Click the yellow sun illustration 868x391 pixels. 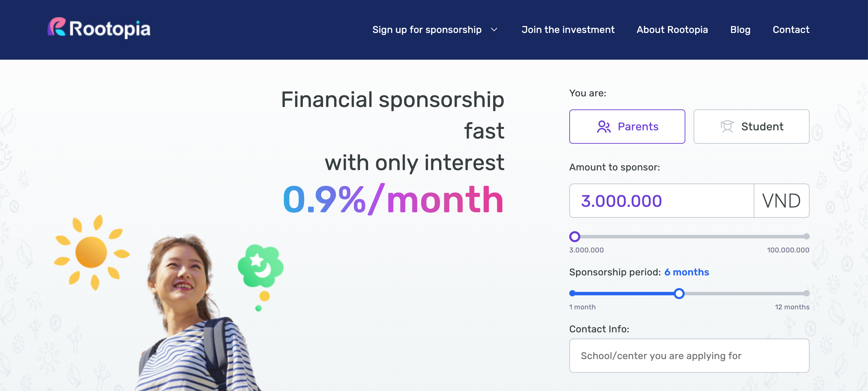pyautogui.click(x=91, y=252)
